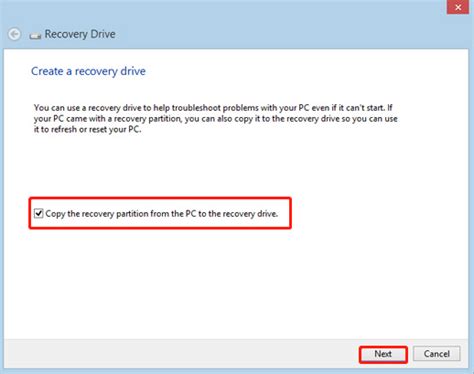Click the 'Create a recovery drive' heading
Image resolution: width=474 pixels, height=374 pixels.
(x=88, y=71)
